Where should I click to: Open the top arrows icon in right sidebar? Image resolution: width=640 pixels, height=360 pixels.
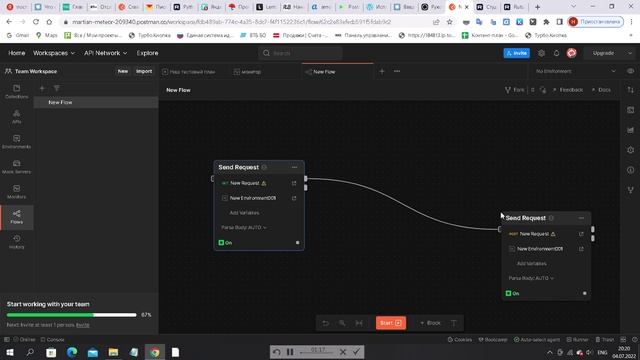[631, 90]
